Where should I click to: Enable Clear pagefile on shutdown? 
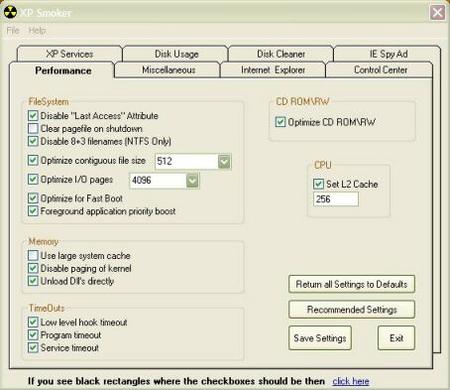33,128
